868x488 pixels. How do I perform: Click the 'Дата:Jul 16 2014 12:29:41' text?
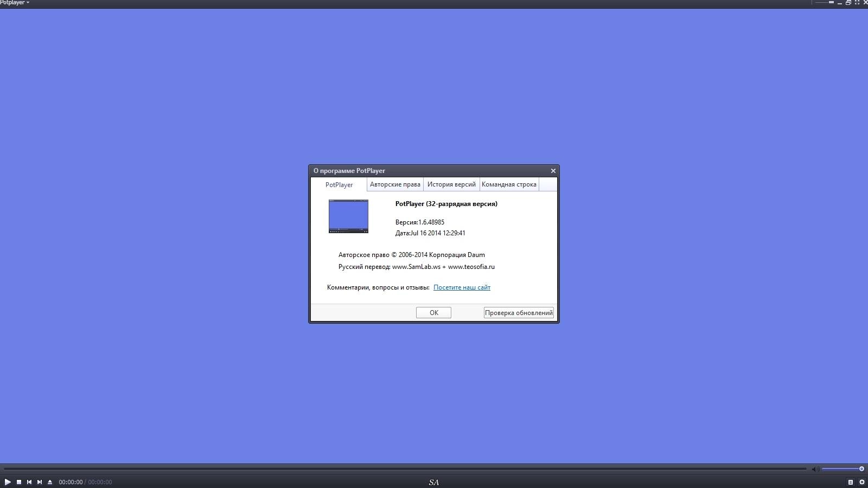[430, 233]
